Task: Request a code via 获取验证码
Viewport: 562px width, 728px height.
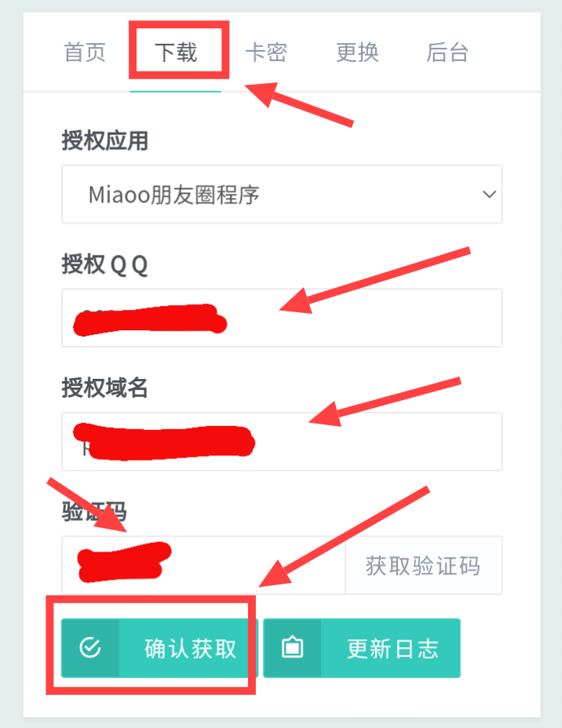Action: [424, 565]
